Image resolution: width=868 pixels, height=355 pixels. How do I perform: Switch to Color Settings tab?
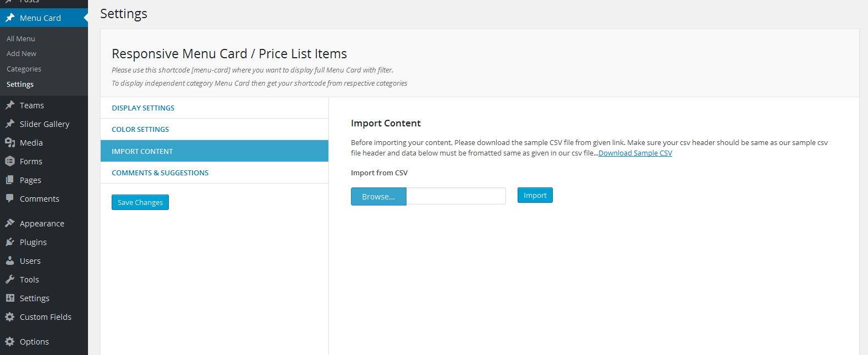pos(140,129)
